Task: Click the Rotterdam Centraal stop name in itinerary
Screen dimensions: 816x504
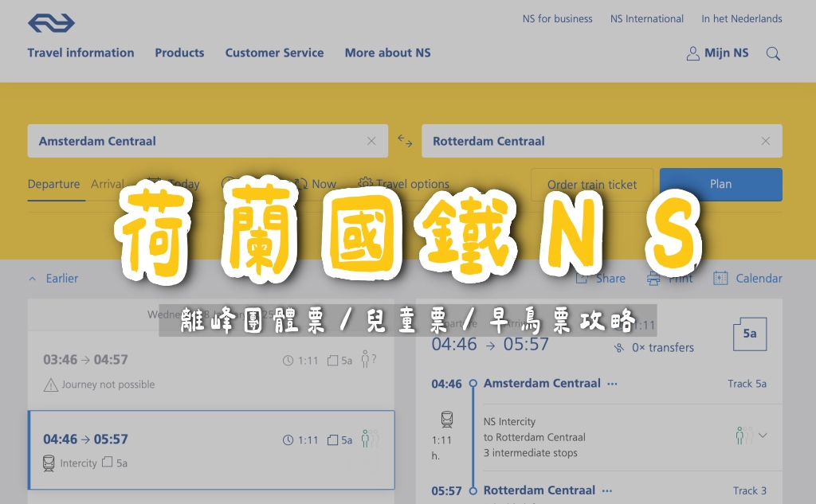Action: pos(539,490)
